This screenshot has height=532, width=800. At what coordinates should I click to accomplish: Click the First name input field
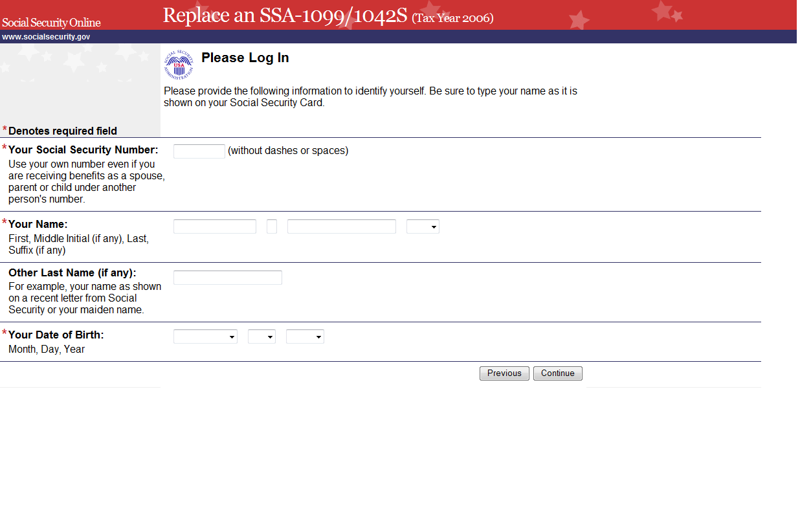click(x=215, y=227)
